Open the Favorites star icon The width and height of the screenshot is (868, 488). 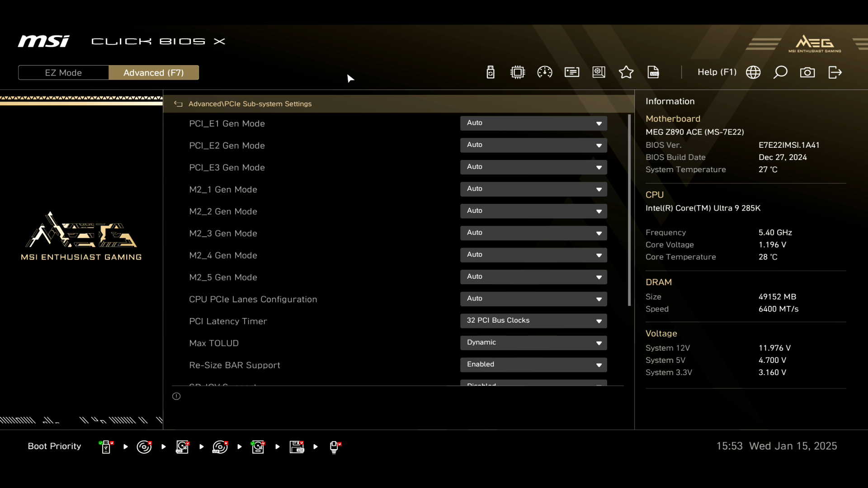tap(626, 72)
